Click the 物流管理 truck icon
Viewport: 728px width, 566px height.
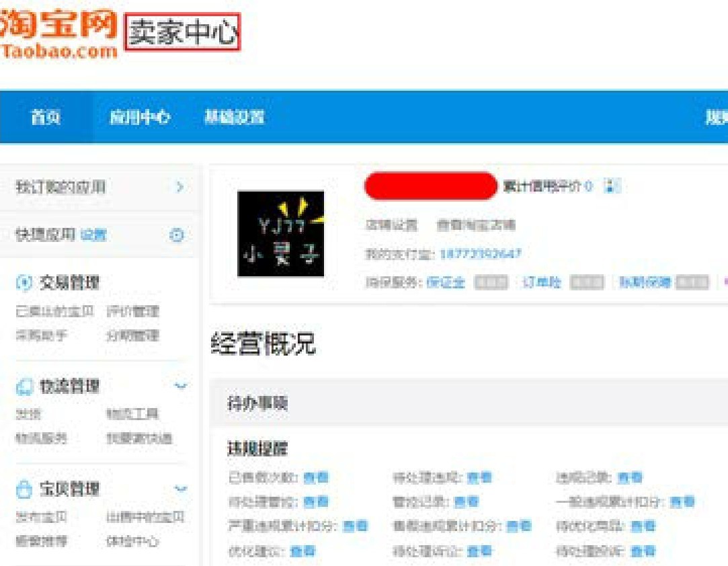[24, 387]
